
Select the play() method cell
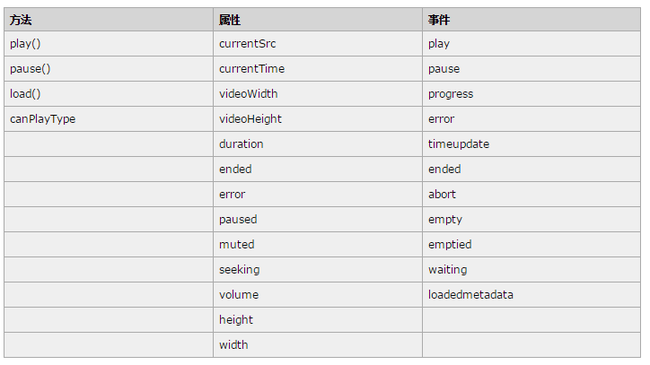pyautogui.click(x=109, y=44)
